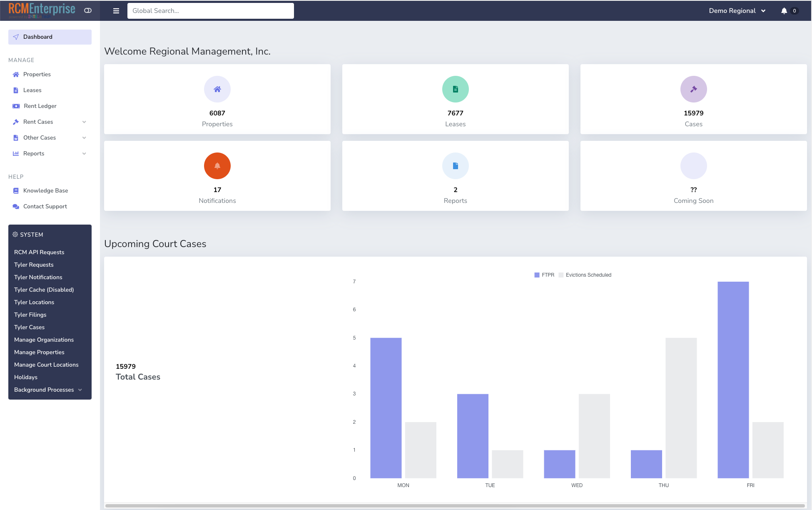Open the Demo Regional account dropdown
This screenshot has height=510, width=812.
pyautogui.click(x=737, y=10)
